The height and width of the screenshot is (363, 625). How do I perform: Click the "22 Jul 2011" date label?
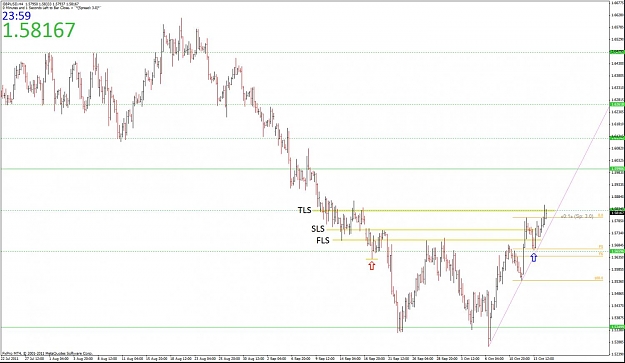click(x=9, y=358)
